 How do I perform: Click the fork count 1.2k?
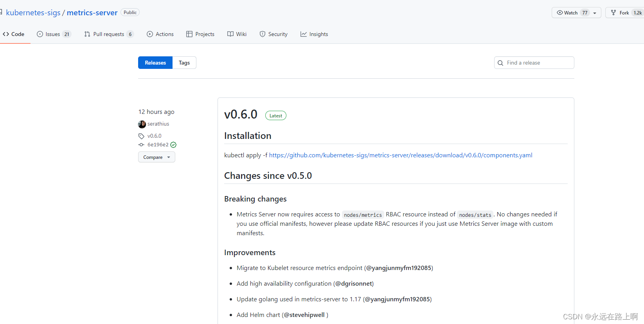(637, 13)
